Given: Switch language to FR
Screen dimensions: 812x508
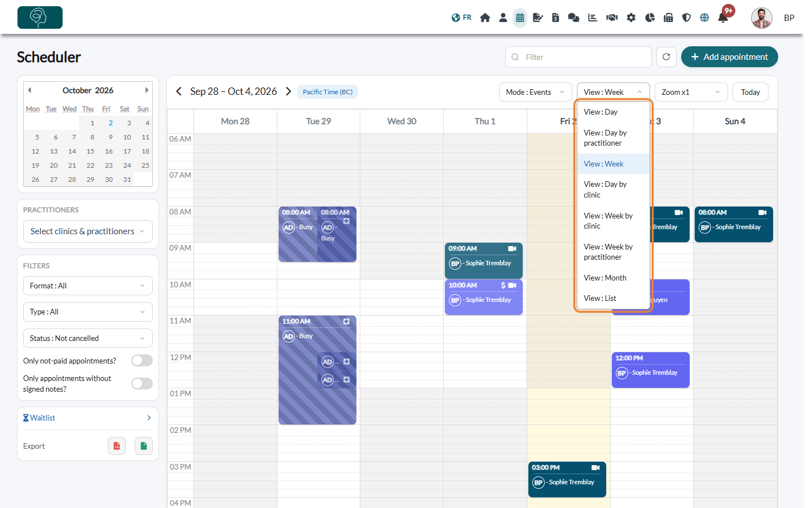Looking at the screenshot, I should pos(461,17).
